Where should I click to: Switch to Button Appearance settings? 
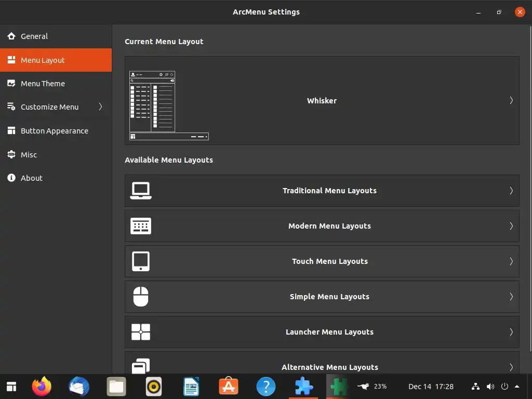point(56,130)
